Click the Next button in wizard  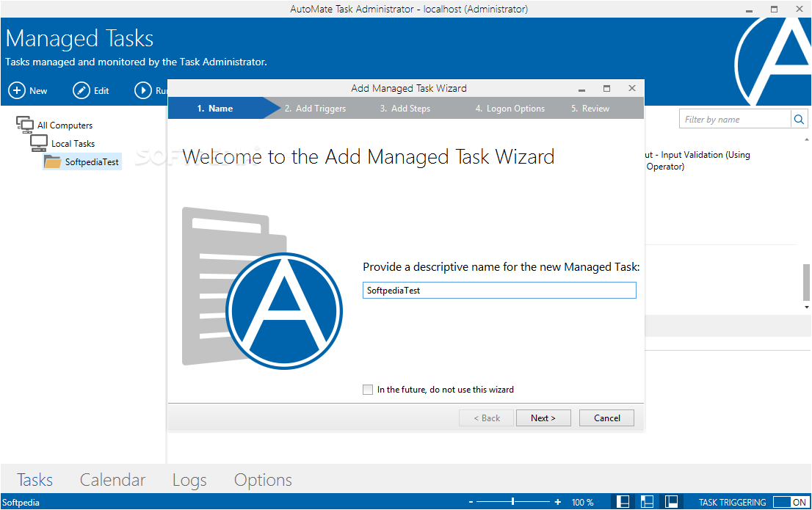point(543,418)
